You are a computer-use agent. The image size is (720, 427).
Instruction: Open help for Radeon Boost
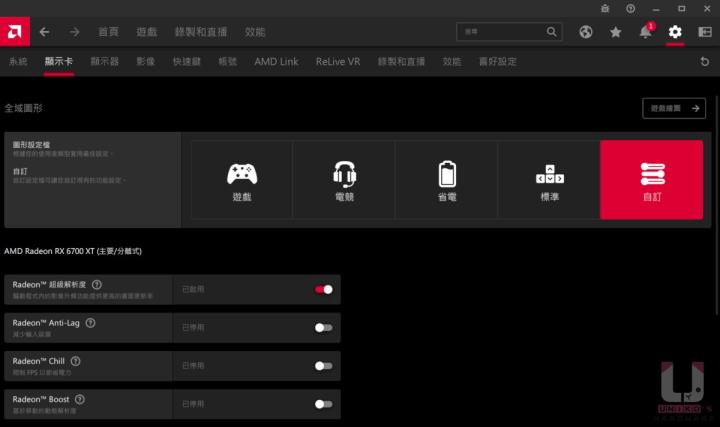pyautogui.click(x=80, y=399)
